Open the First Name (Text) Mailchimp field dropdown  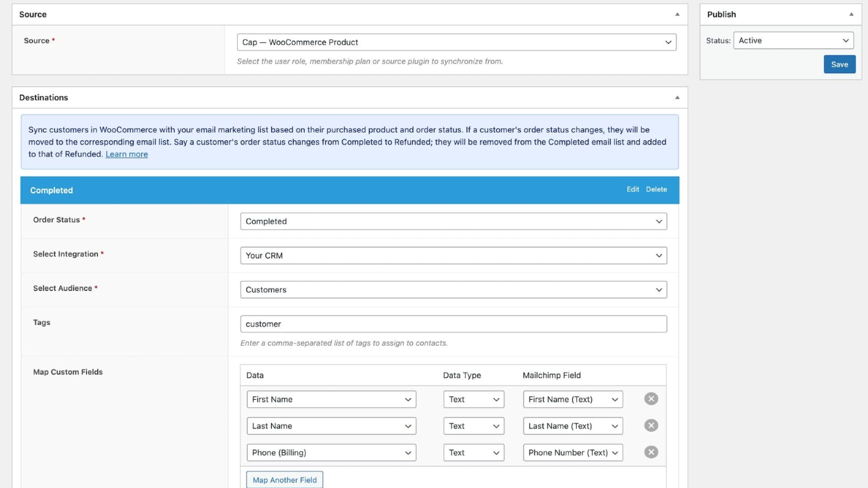click(572, 399)
